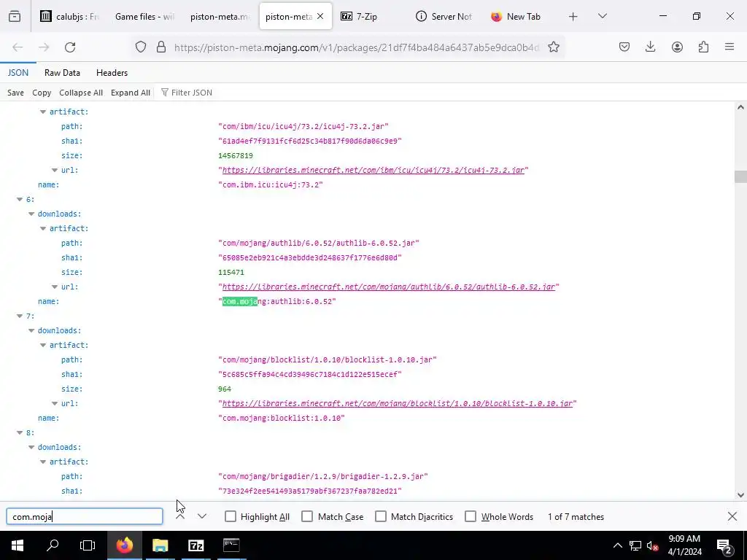Open tracking protection shield icon
Image resolution: width=747 pixels, height=560 pixels.
point(141,47)
